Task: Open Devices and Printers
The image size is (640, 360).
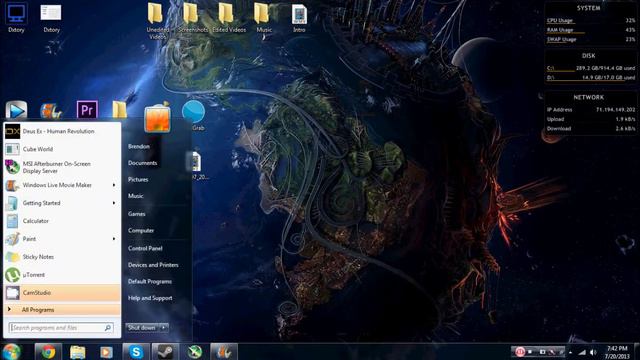Action: (x=153, y=265)
